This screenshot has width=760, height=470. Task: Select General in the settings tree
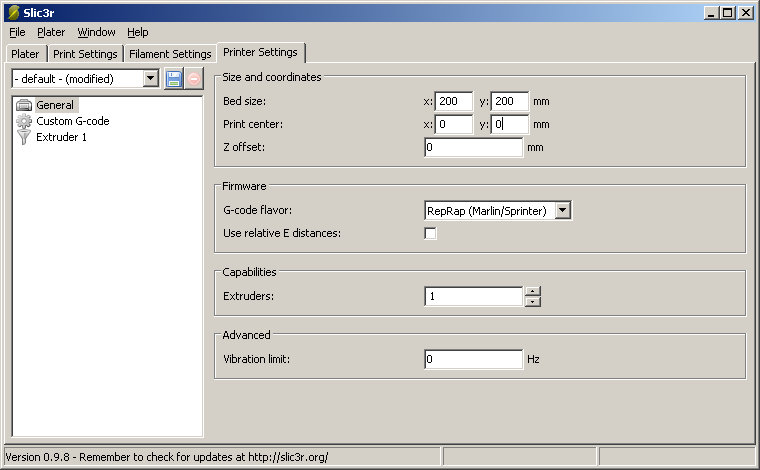tap(55, 105)
